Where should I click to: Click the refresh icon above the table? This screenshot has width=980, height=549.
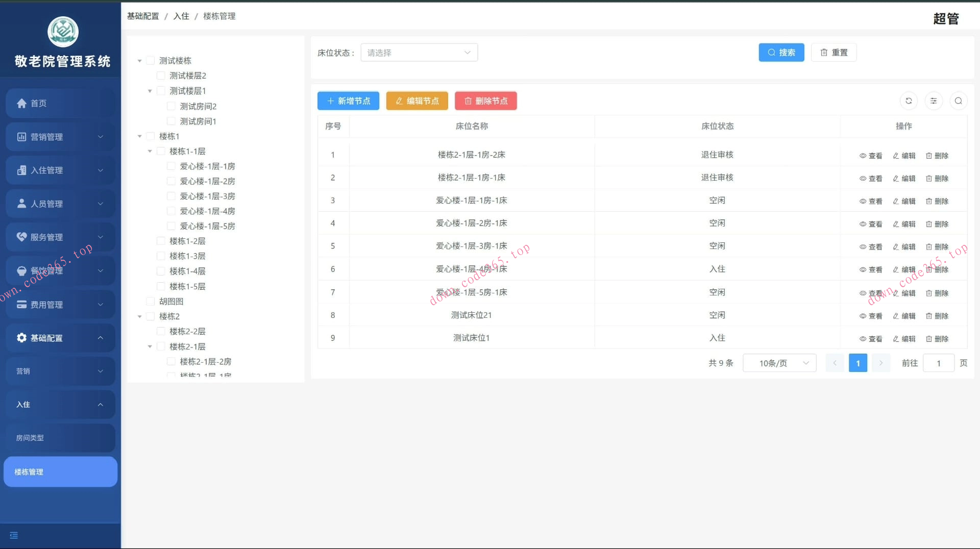coord(909,101)
